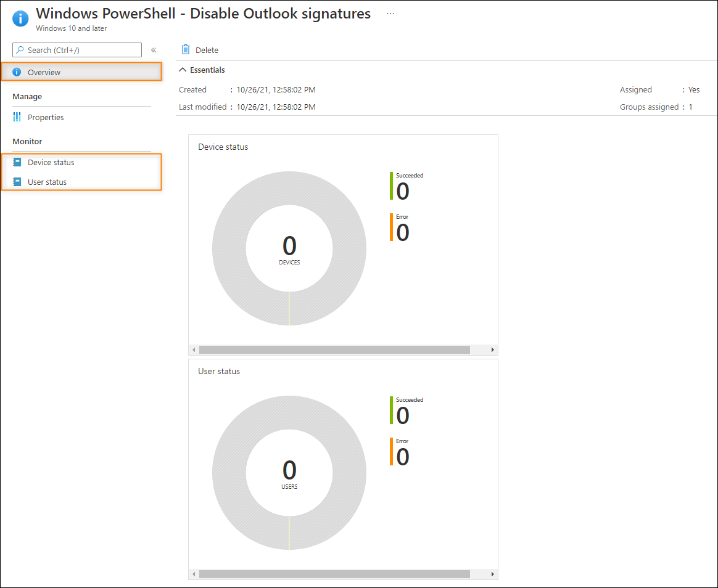Viewport: 718px width, 588px height.
Task: Click left arrow of User status scrollbar
Action: pos(194,574)
